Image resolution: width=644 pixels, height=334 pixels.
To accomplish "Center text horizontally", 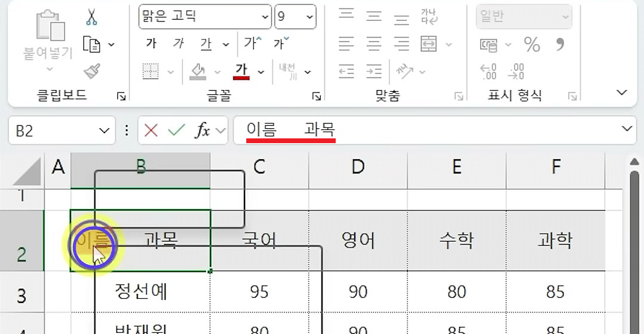I will 374,44.
